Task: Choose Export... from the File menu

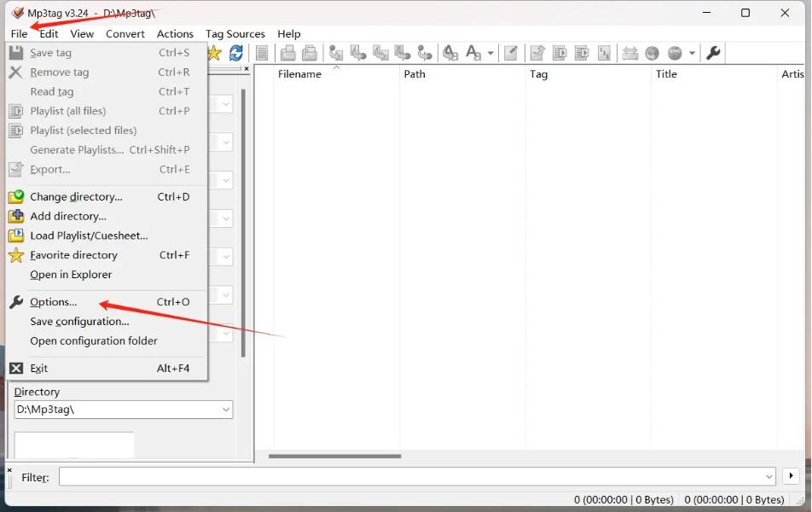Action: (x=107, y=170)
